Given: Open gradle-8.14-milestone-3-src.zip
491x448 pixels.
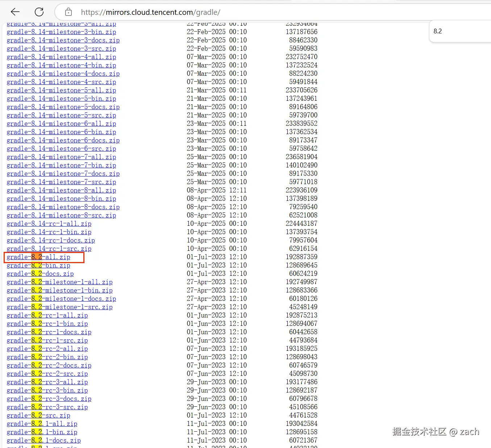Looking at the screenshot, I should 62,49.
